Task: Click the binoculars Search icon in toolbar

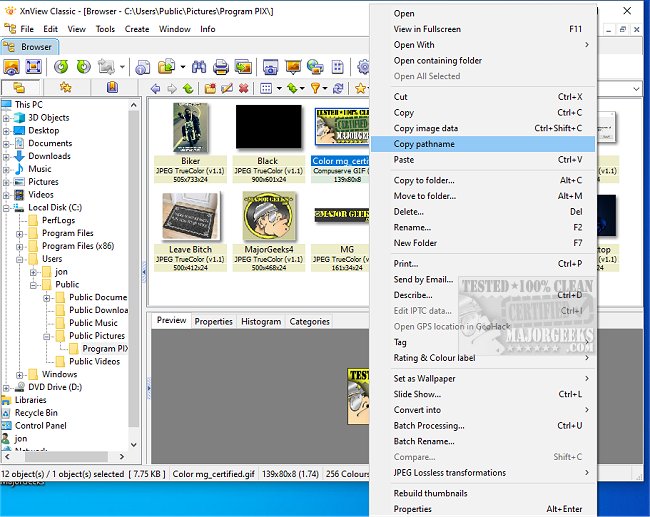Action: 197,67
